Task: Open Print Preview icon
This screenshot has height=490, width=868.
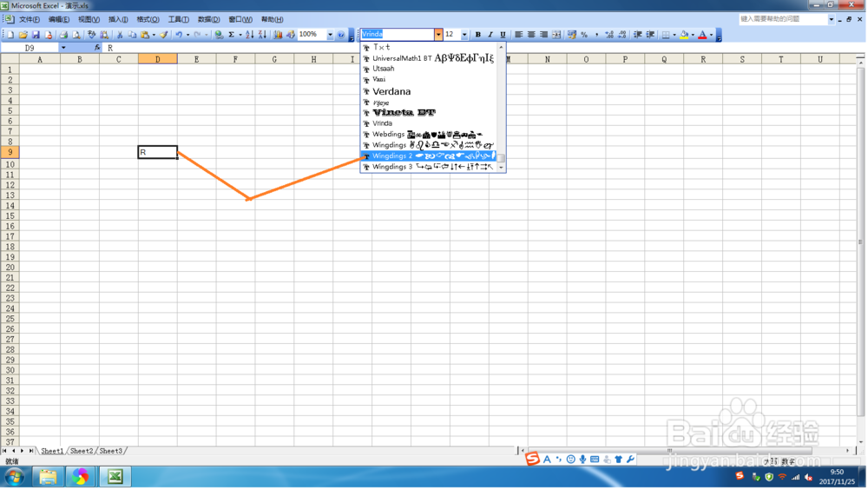Action: 76,35
